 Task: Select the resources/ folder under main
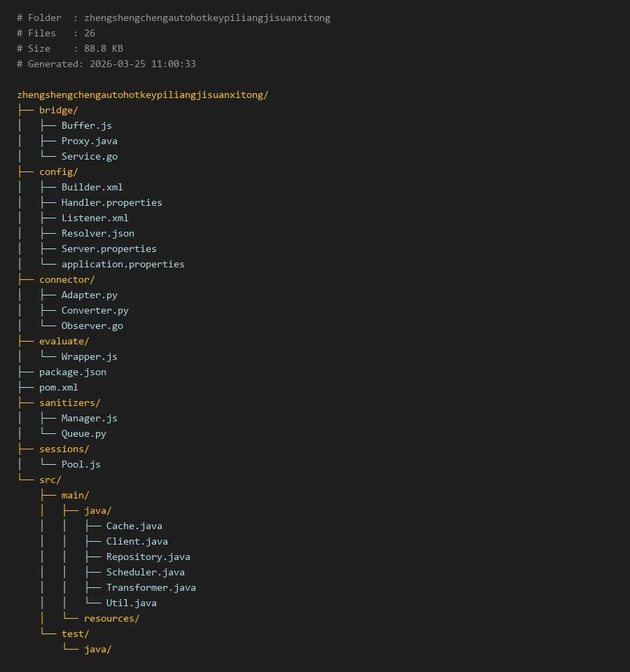[111, 618]
